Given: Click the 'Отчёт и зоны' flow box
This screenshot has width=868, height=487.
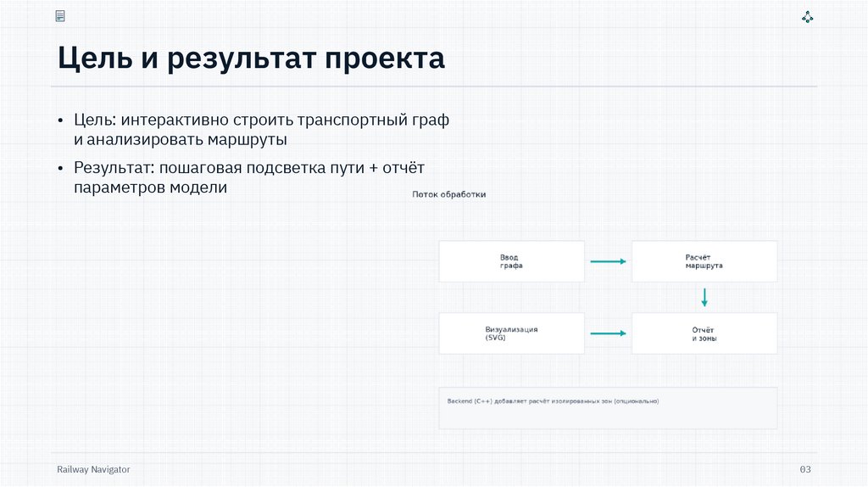Looking at the screenshot, I should coord(704,333).
